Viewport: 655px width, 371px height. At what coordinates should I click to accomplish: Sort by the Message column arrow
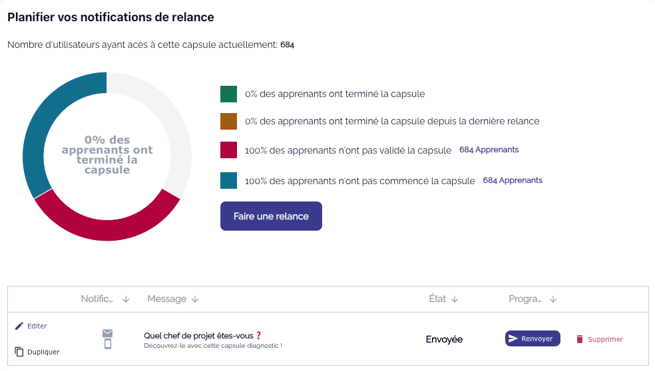[x=195, y=299]
